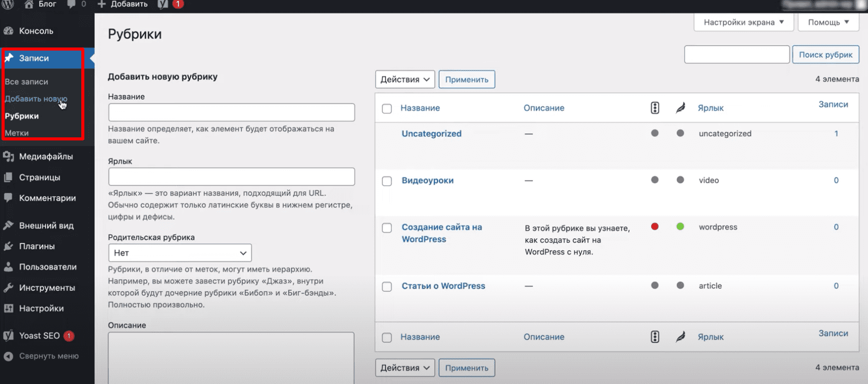This screenshot has width=868, height=384.
Task: Toggle the select-all checkbox in the table header
Action: pyautogui.click(x=387, y=109)
